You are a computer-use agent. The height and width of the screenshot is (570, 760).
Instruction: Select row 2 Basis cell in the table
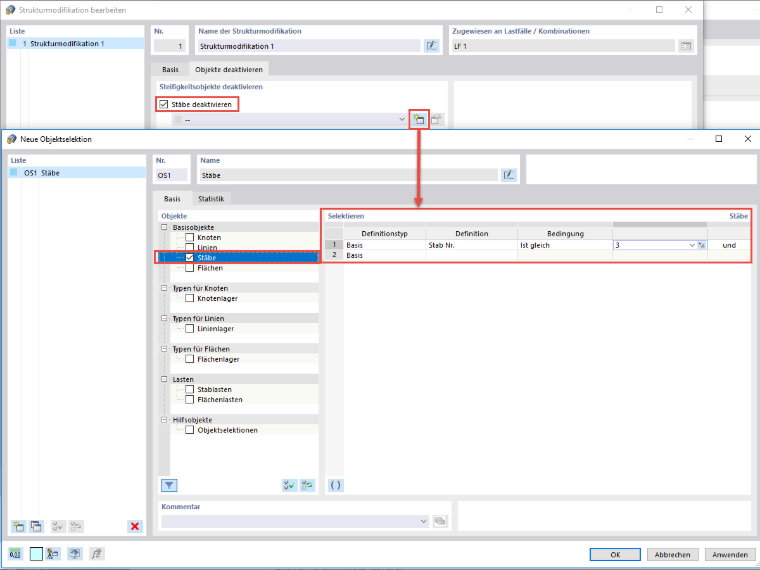pyautogui.click(x=384, y=255)
